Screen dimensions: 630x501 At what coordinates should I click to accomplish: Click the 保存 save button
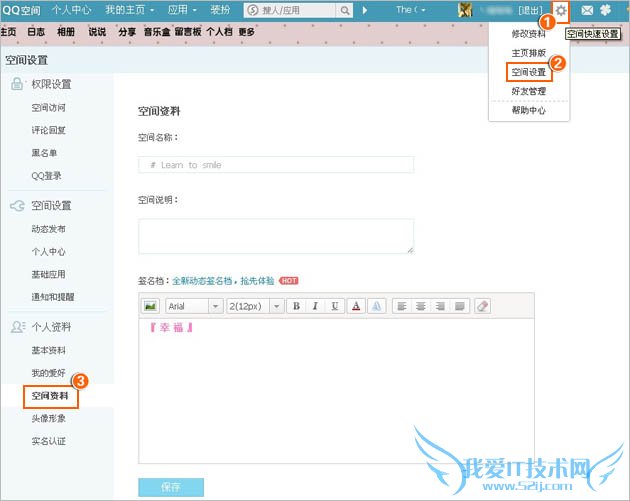coord(171,487)
